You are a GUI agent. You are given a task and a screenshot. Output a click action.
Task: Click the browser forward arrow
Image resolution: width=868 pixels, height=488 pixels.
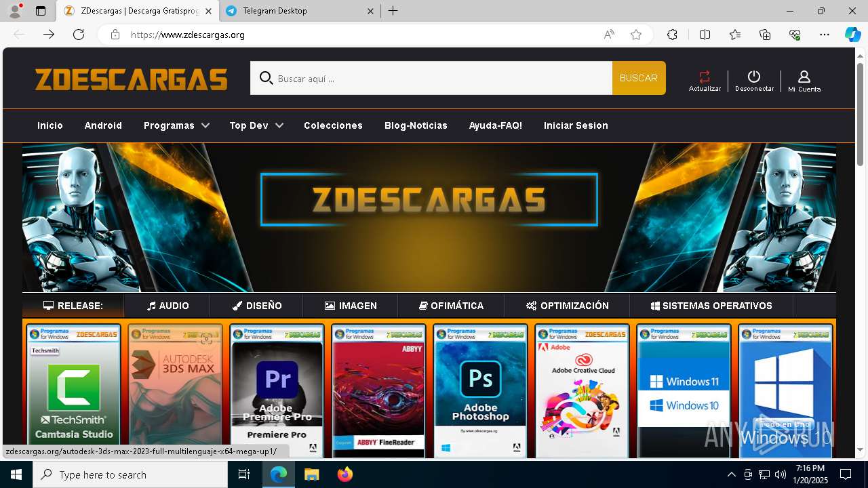[49, 35]
